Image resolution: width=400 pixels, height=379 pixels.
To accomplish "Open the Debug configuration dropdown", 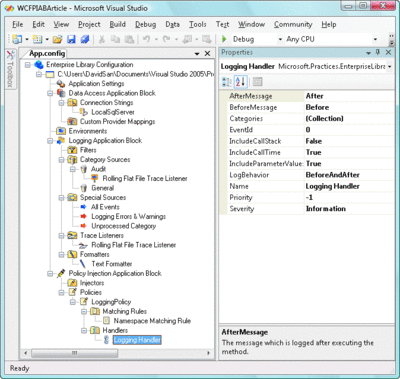I will pyautogui.click(x=280, y=39).
